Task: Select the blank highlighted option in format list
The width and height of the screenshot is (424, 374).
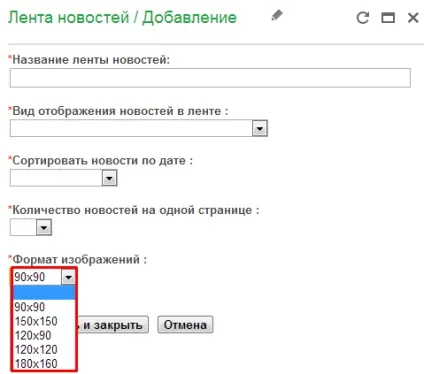Action: [x=44, y=292]
